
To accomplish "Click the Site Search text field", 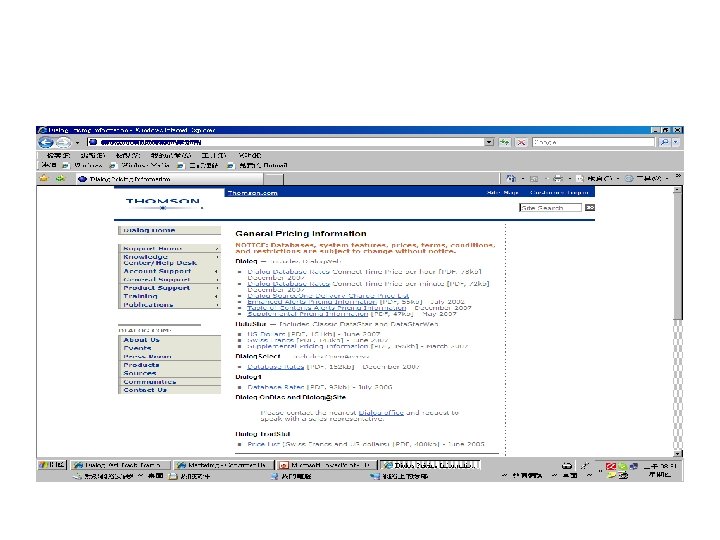I will pyautogui.click(x=551, y=208).
